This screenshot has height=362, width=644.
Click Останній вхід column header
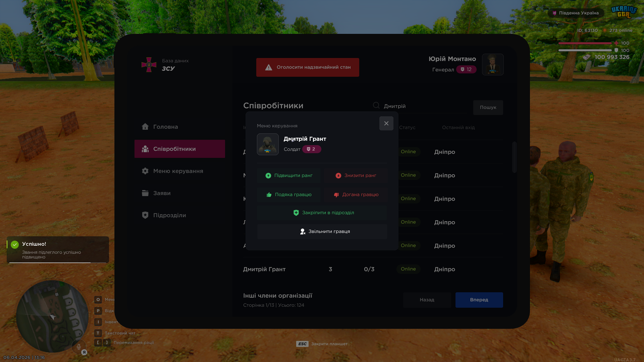coord(458,128)
